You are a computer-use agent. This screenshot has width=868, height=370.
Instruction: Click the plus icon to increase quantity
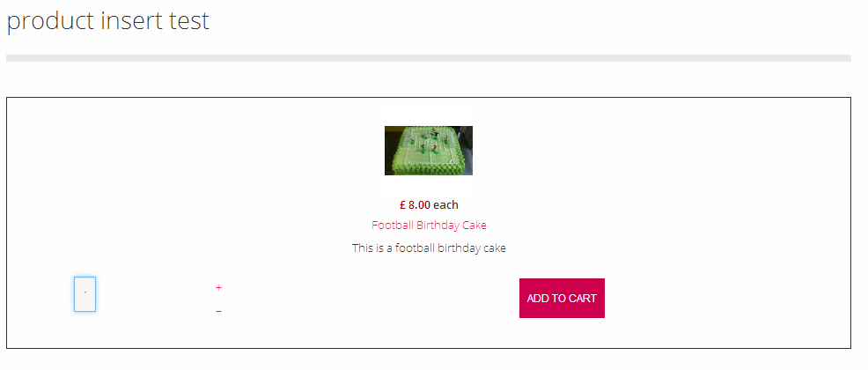tap(218, 288)
